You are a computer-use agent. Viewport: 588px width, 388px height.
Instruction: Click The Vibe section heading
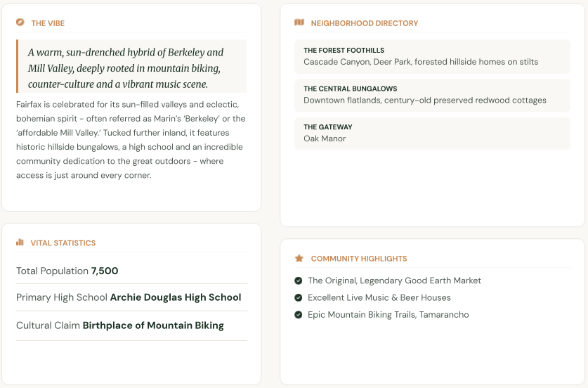coord(48,23)
